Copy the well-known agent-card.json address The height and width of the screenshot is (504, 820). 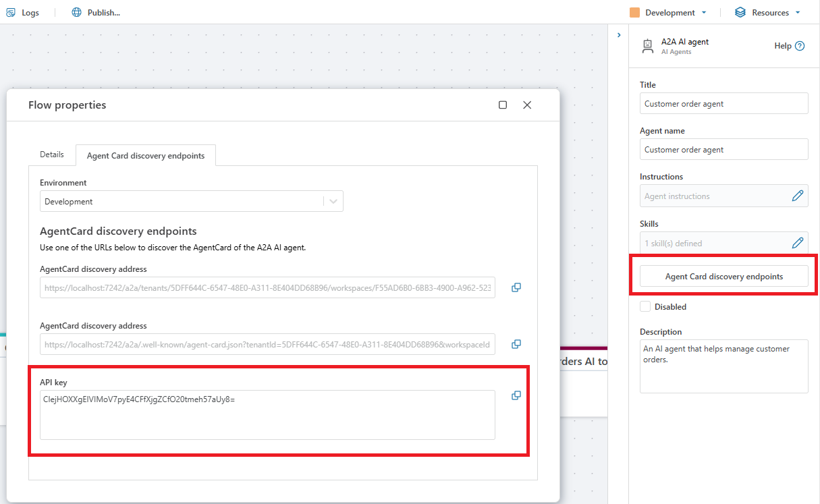[x=516, y=344]
